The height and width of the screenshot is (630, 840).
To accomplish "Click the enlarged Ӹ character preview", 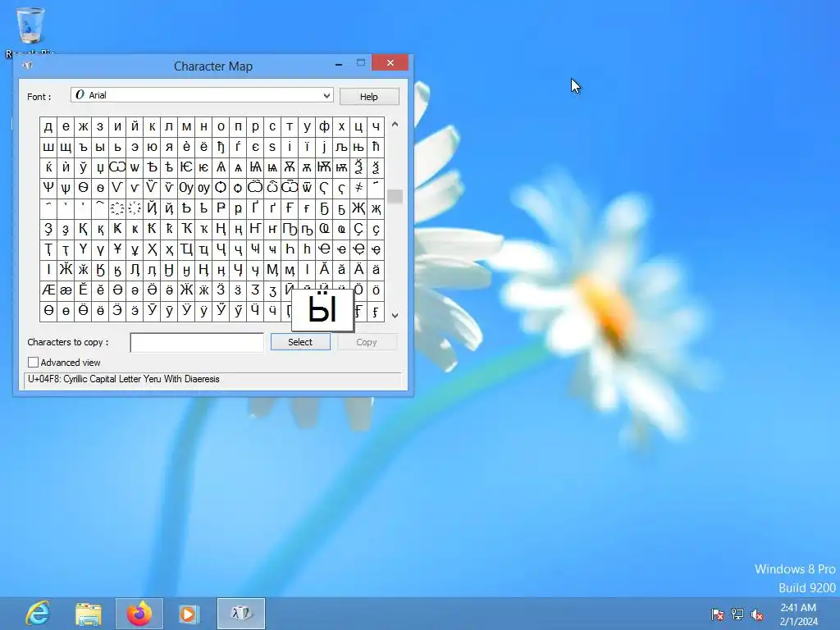I will coord(322,309).
